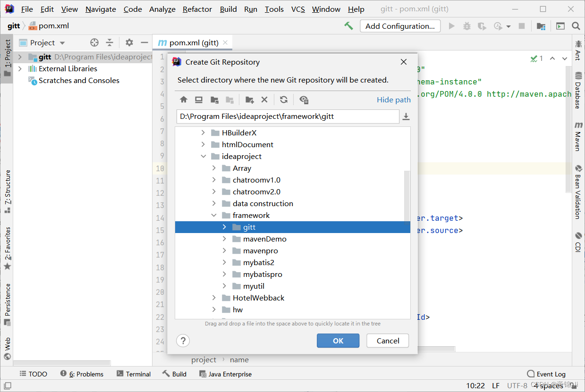Image resolution: width=585 pixels, height=392 pixels.
Task: Go to home directory in dialog toolbar
Action: click(x=184, y=100)
